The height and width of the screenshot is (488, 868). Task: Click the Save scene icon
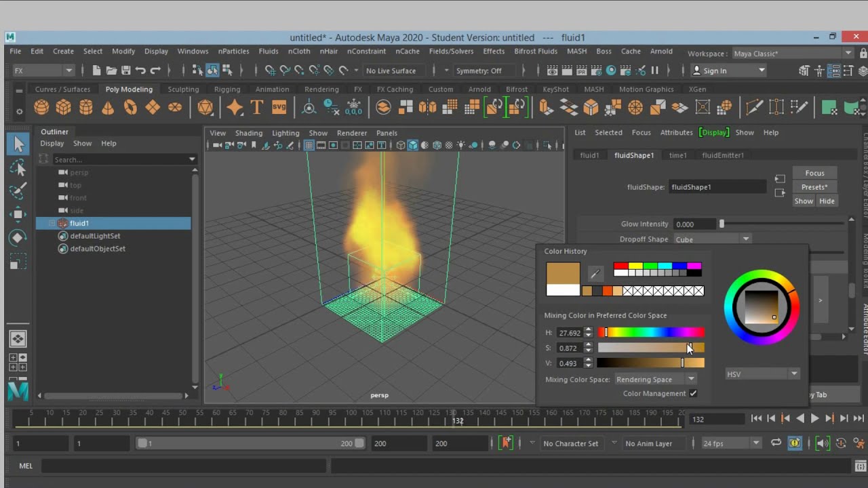[125, 70]
